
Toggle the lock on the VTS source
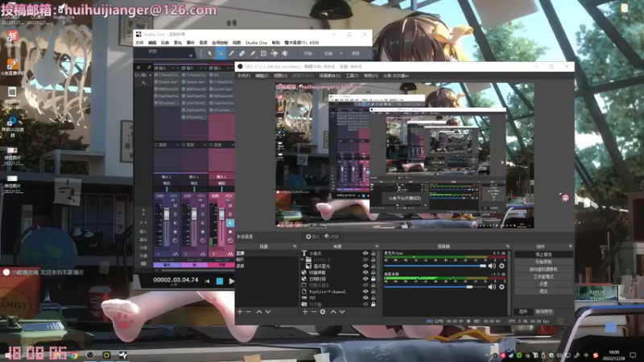[x=374, y=298]
